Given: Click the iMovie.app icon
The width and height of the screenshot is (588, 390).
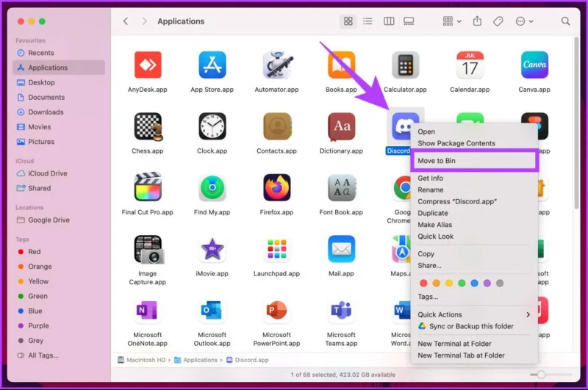Looking at the screenshot, I should [x=212, y=249].
